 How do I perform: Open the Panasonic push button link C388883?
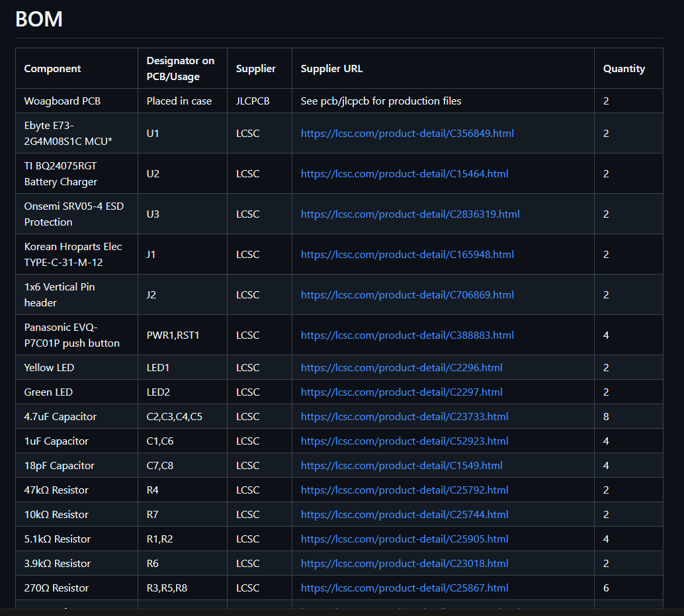(x=407, y=335)
